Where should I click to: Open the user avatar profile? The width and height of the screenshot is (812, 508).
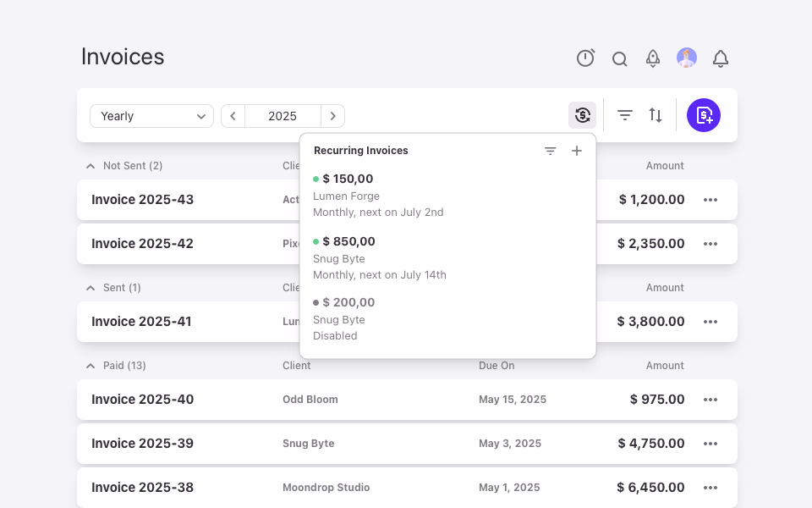click(687, 58)
